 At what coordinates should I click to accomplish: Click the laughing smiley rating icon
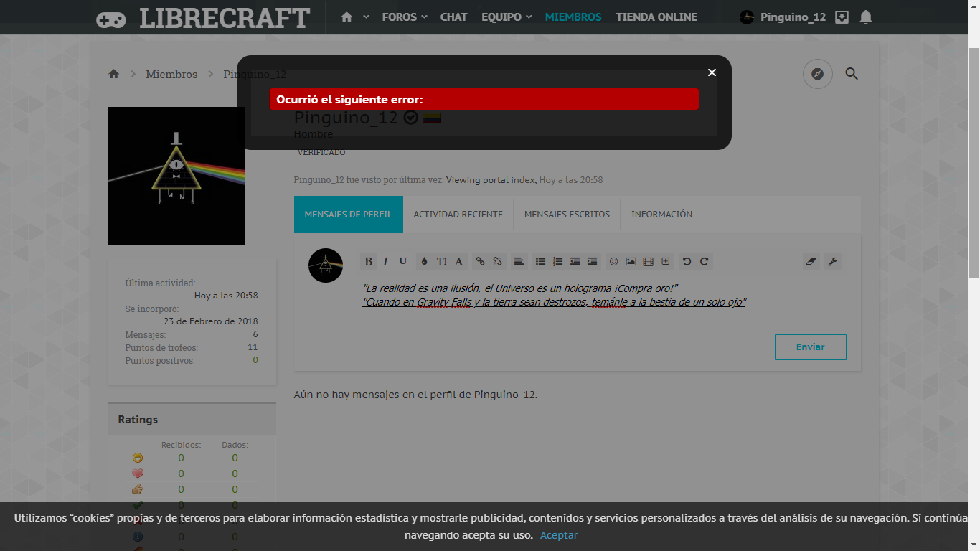click(138, 458)
